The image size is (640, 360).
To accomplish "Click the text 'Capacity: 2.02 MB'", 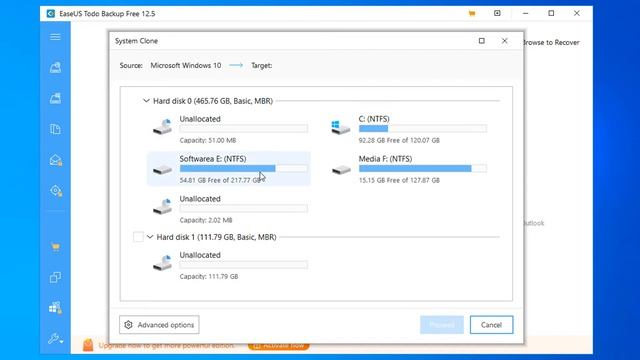I will click(x=206, y=220).
